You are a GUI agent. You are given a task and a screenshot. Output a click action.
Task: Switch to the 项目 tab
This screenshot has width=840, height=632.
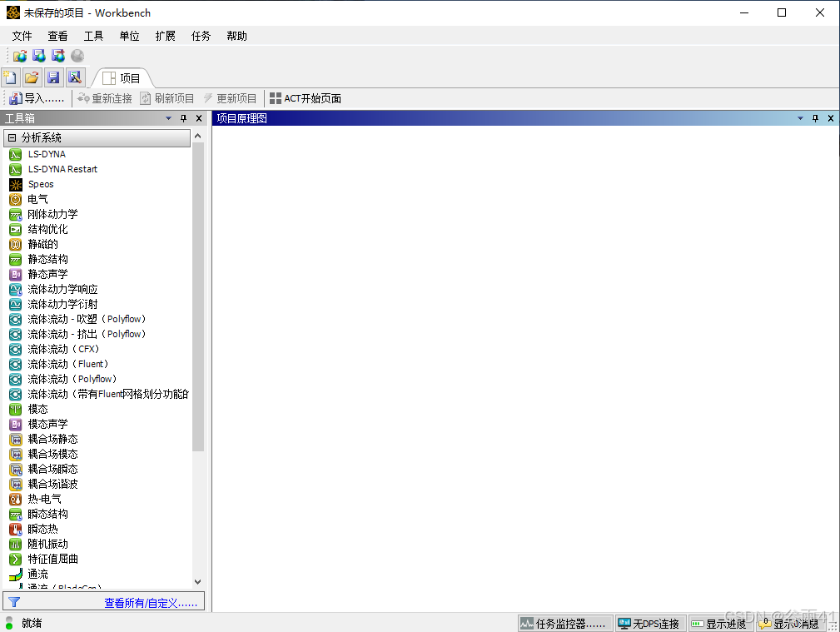[122, 78]
